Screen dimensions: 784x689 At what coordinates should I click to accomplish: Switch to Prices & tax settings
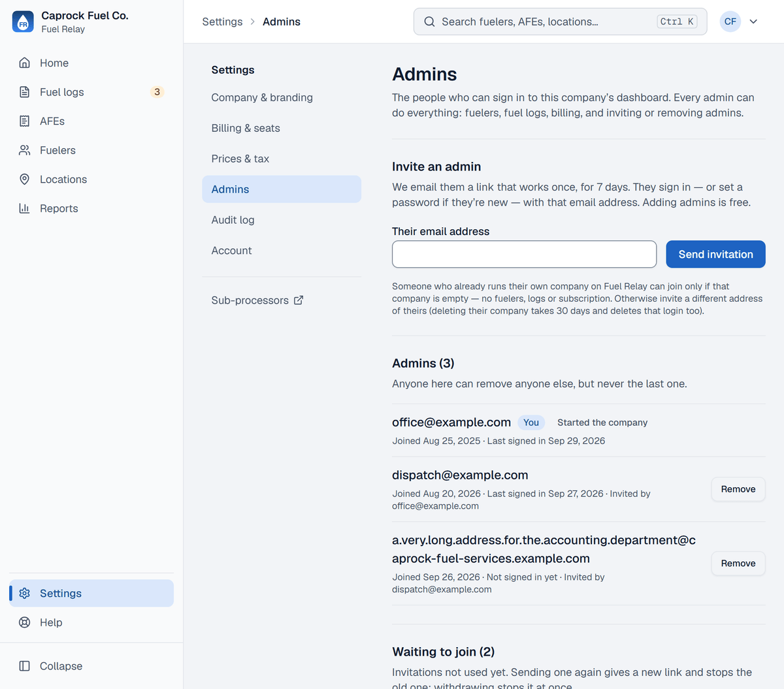point(282,159)
